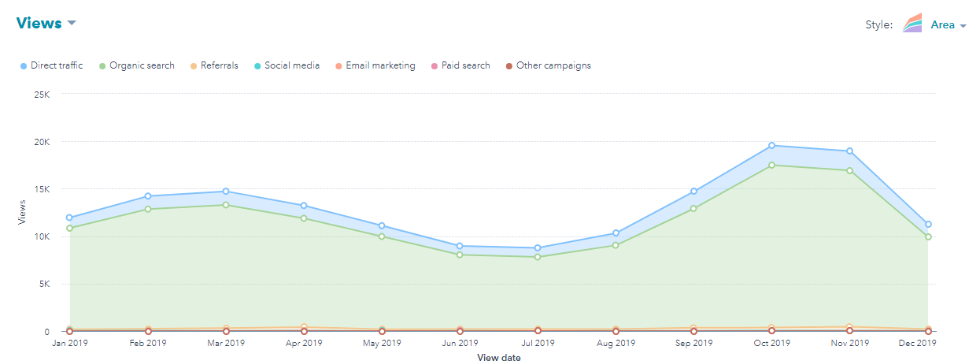Select Organic search marker at Jul 2019
The width and height of the screenshot is (980, 361).
click(x=538, y=257)
